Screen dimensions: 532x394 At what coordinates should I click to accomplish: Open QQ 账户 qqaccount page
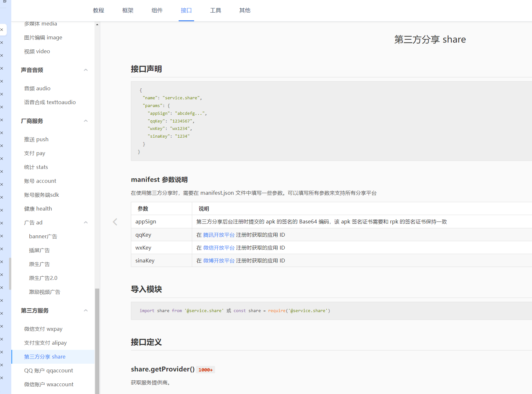pyautogui.click(x=49, y=370)
